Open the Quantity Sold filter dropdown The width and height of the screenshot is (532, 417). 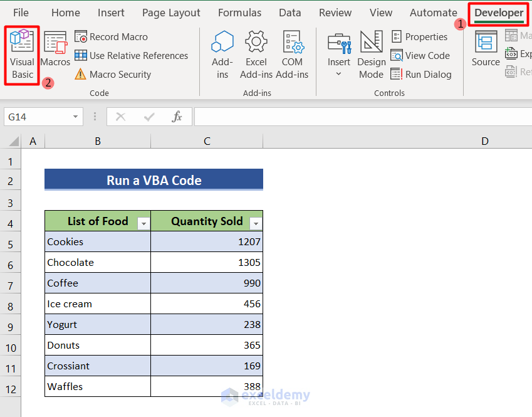(x=255, y=221)
